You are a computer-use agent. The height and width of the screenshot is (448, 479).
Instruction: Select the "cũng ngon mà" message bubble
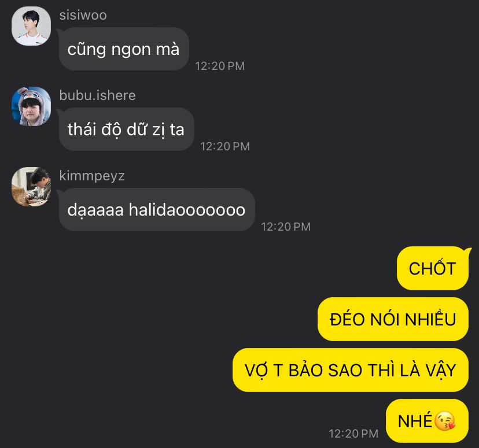124,49
